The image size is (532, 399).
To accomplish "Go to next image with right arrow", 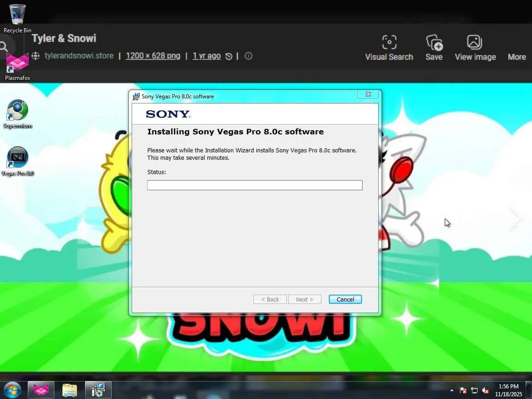I will (516, 218).
